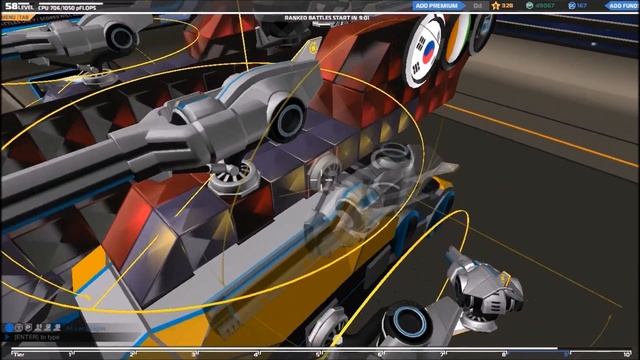This screenshot has height=360, width=640.
Task: Click the "RANKED BATTLES START IN" countdown text
Action: [x=327, y=18]
